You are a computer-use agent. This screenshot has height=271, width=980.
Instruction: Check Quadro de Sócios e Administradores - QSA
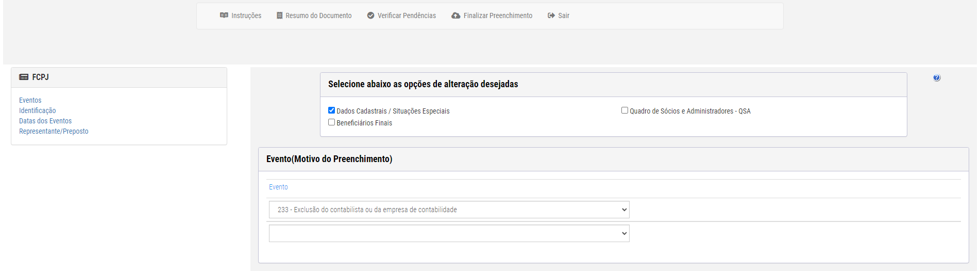click(x=624, y=110)
